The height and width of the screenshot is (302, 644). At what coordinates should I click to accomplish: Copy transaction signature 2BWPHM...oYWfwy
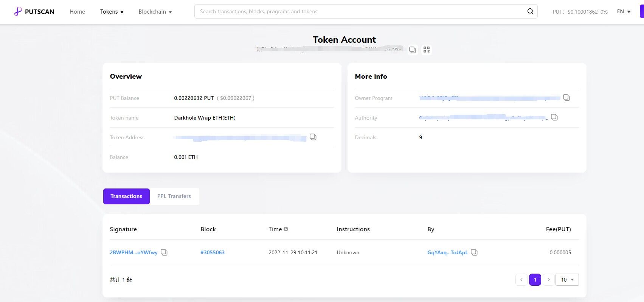164,252
